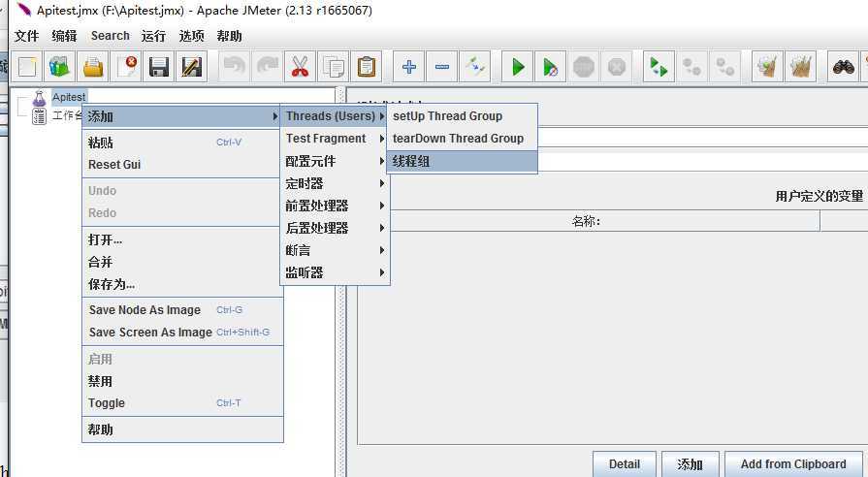Select 保存为... in context menu
Viewport: 868px width, 477px height.
pos(182,284)
